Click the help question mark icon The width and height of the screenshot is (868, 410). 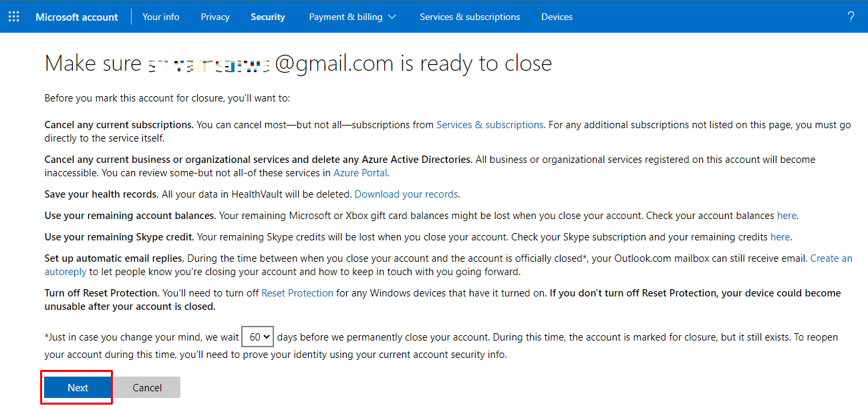(x=851, y=17)
